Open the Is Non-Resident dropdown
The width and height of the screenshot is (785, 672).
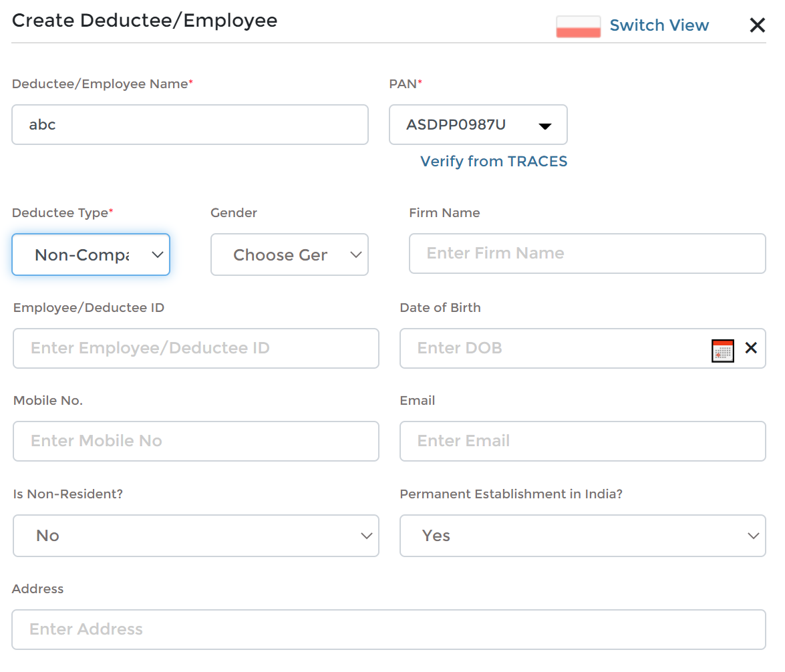[196, 536]
